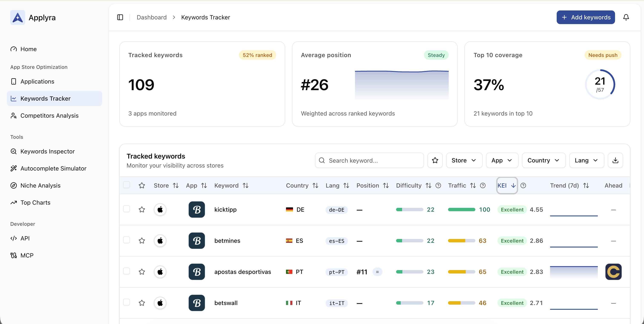Click the magnifier icon in search box
This screenshot has width=644, height=324.
tap(322, 160)
